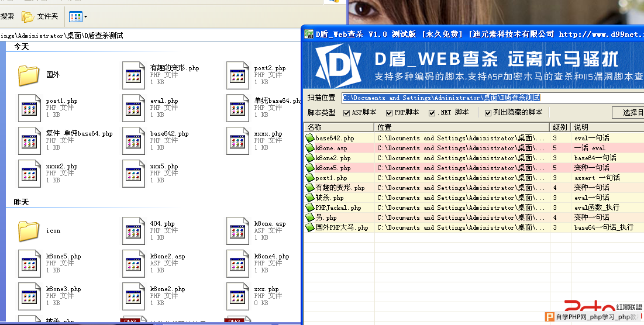Image resolution: width=644 pixels, height=325 pixels.
Task: Select the 另.php scan result row
Action: 474,217
